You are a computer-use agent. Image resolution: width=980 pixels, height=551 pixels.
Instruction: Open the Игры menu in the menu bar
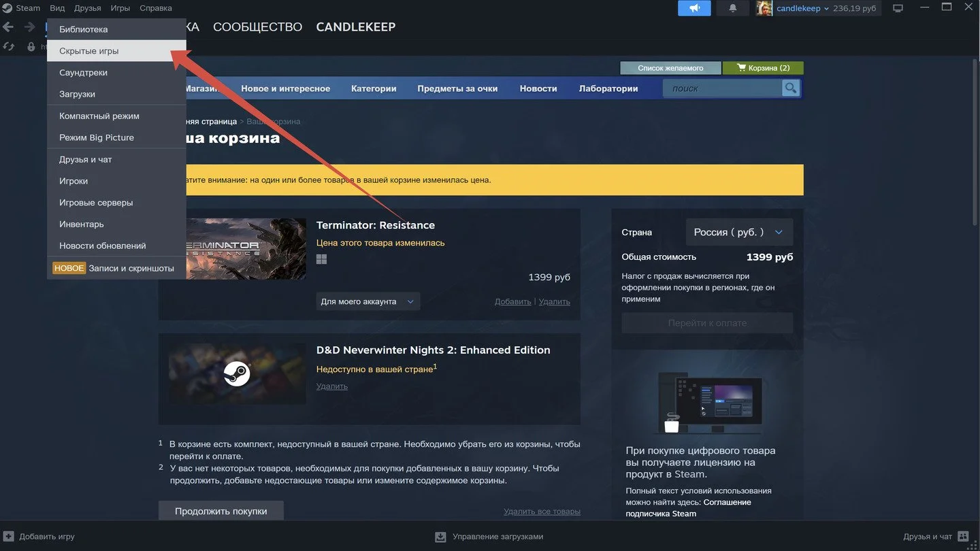pyautogui.click(x=120, y=8)
